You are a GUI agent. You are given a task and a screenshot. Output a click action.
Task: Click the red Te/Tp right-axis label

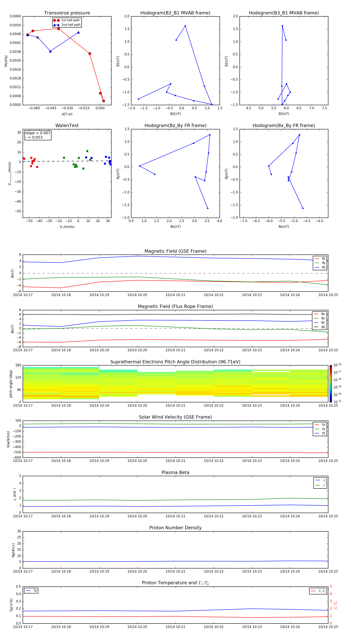[x=336, y=605]
